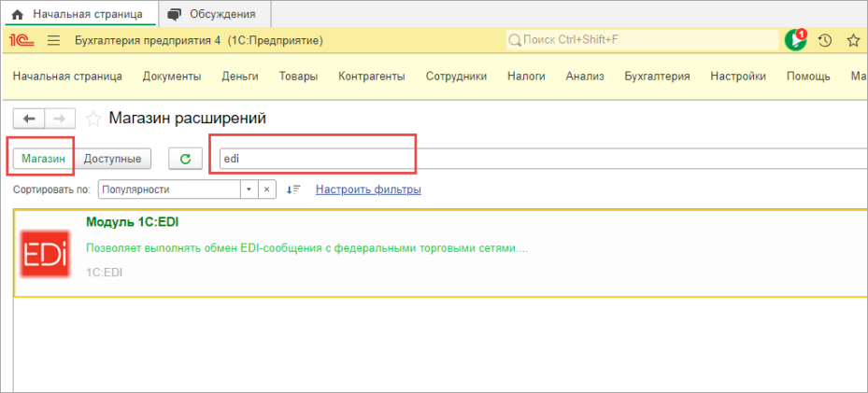The image size is (868, 393).
Task: Click the extension search field containing edi
Action: tap(543, 159)
